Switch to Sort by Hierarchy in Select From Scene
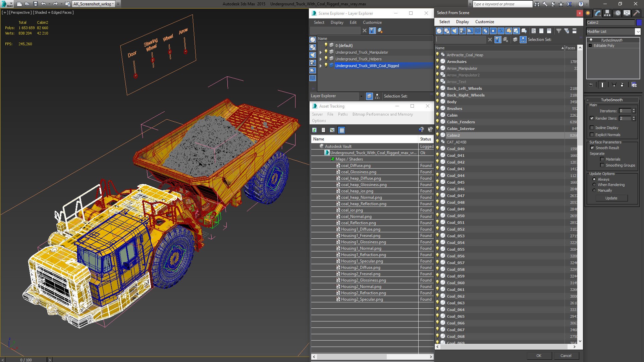644x362 pixels. coord(523,40)
